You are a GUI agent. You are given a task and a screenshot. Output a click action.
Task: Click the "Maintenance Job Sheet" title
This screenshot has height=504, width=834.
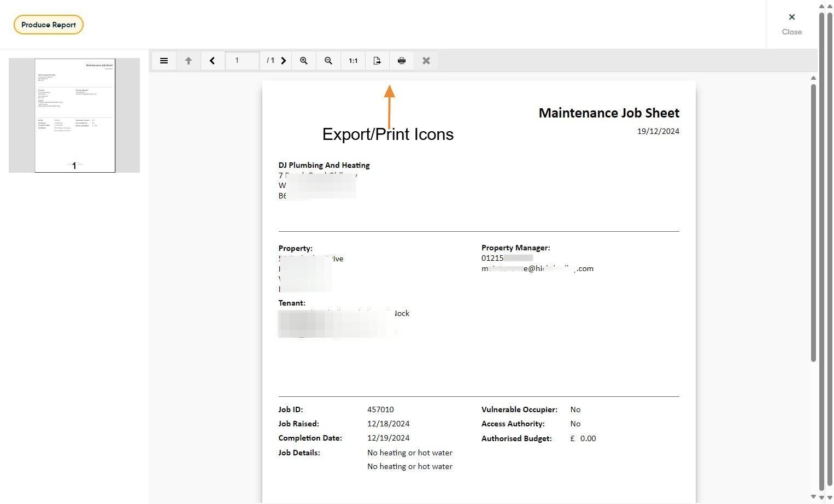tap(609, 113)
